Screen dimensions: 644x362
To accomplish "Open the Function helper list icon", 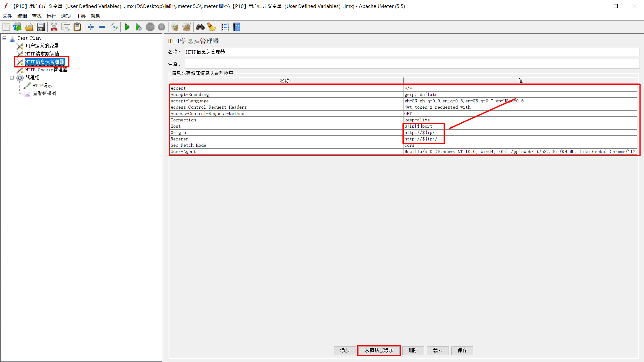I will pos(225,27).
